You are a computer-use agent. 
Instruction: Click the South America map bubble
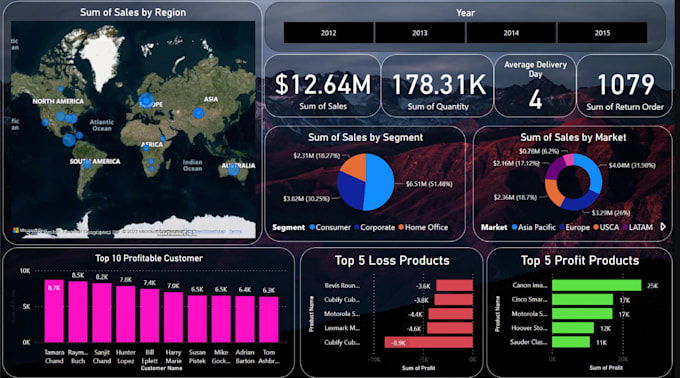87,164
